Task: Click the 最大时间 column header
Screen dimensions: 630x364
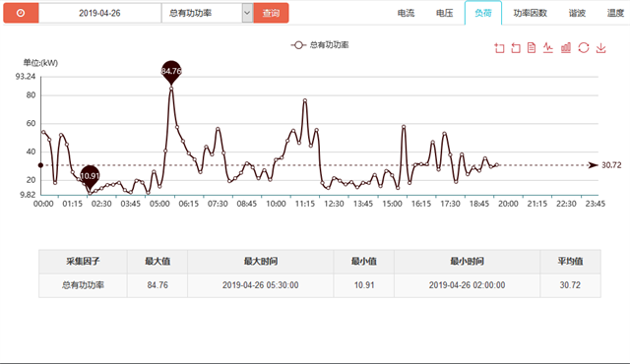Action: 260,262
